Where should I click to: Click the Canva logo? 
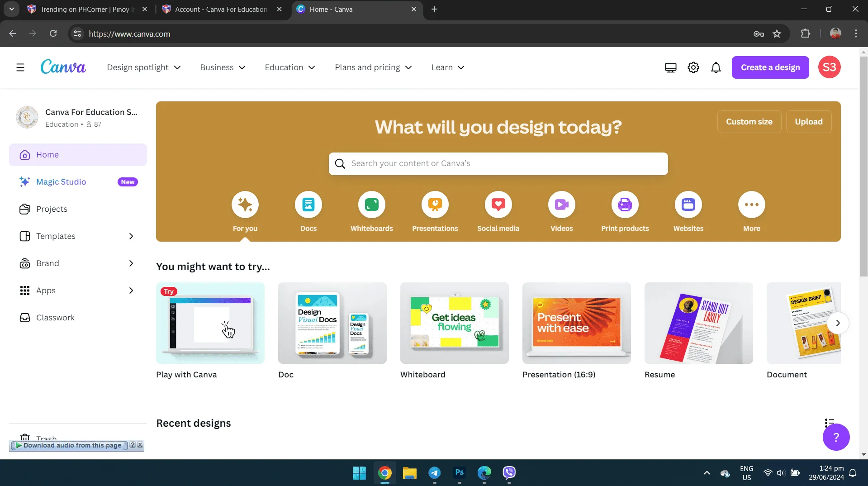coord(63,67)
